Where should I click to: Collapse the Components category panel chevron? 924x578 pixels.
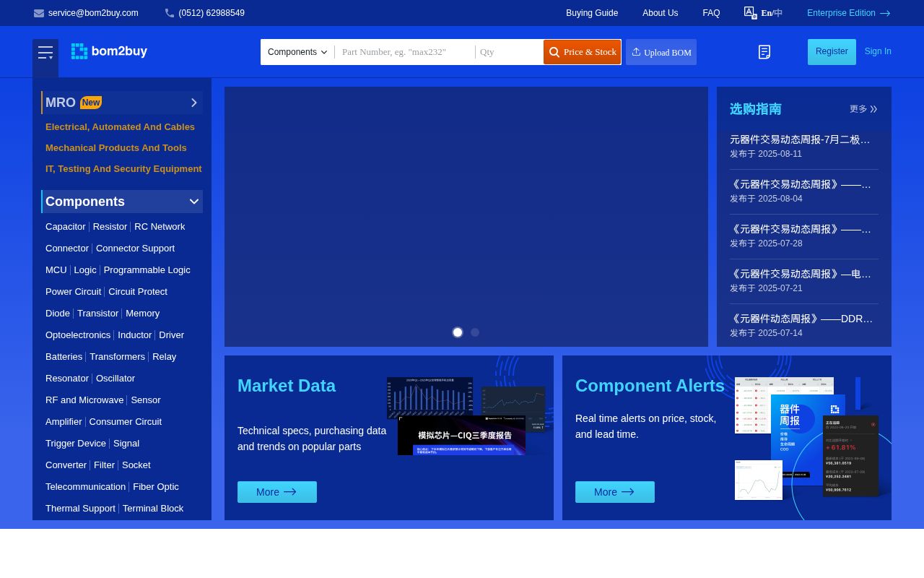click(x=193, y=202)
